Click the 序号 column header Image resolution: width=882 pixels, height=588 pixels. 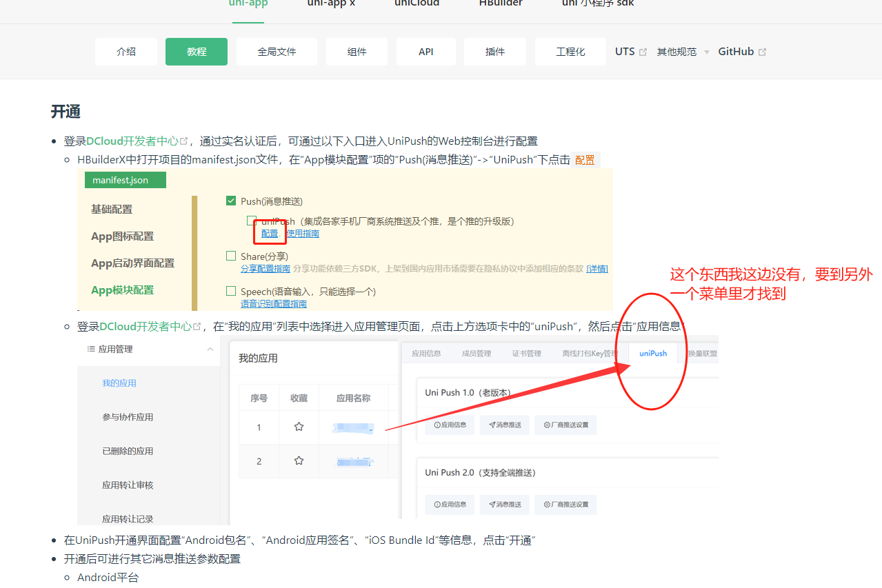(259, 398)
